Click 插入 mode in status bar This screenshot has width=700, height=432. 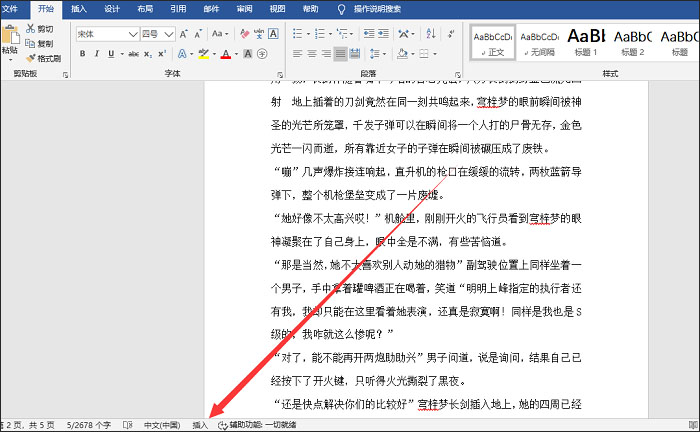(x=200, y=425)
